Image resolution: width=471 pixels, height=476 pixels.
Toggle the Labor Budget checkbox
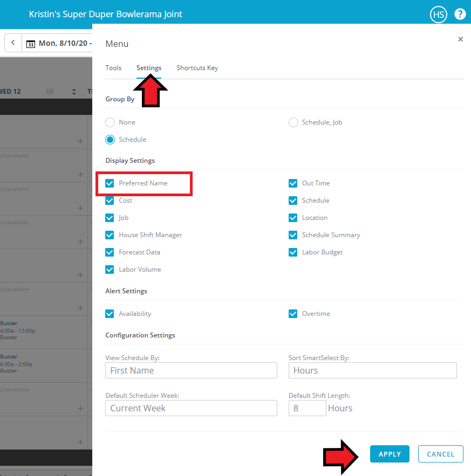pos(293,252)
